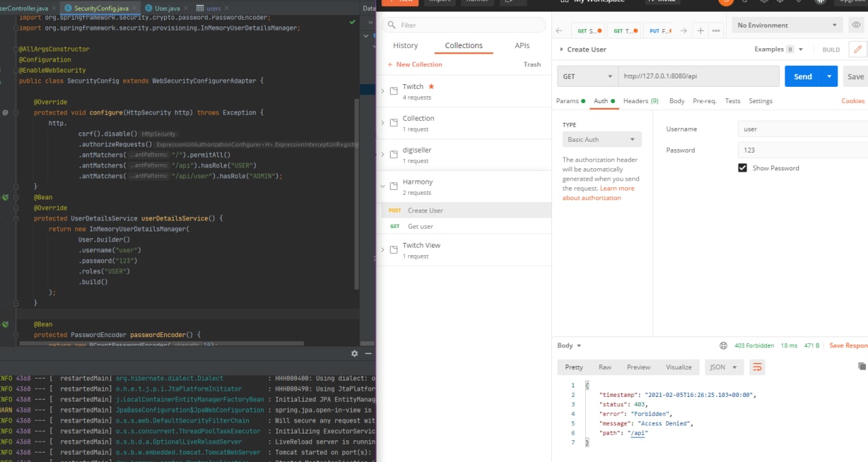Viewport: 868px width, 462px height.
Task: Click the edit pencil icon next to BUILD
Action: pyautogui.click(x=858, y=50)
